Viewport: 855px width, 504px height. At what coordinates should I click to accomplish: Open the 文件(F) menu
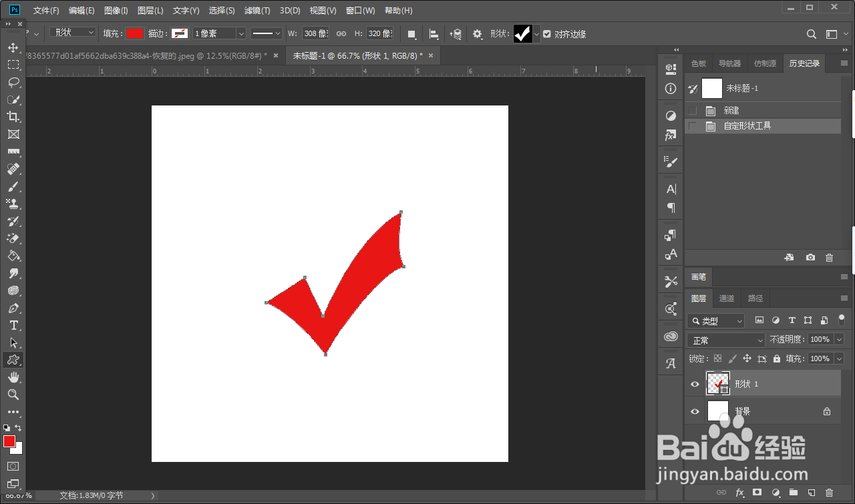(x=46, y=11)
